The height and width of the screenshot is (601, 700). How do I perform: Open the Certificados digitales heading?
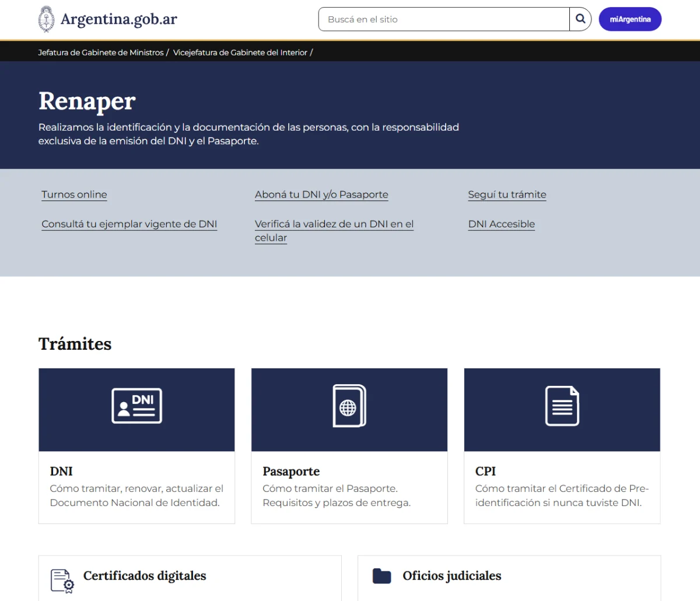click(x=145, y=576)
